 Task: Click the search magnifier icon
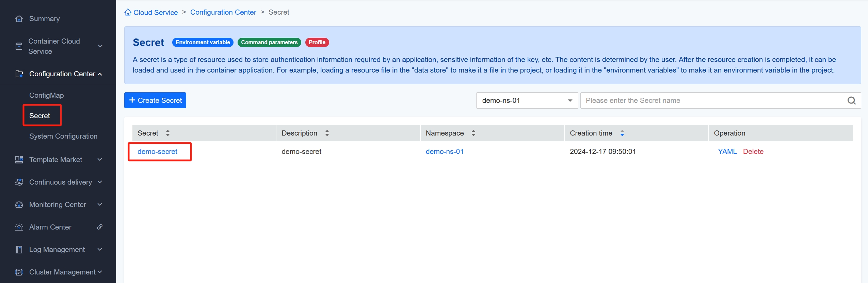click(x=851, y=100)
